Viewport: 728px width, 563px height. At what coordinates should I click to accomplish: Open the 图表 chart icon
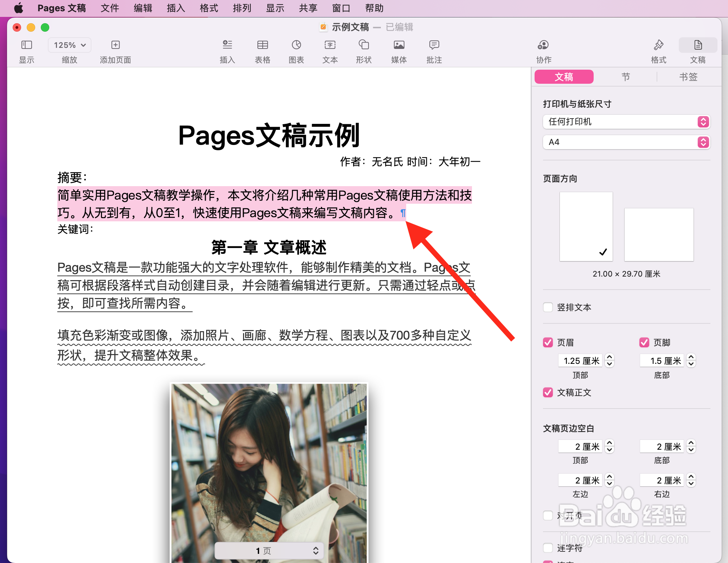pos(296,45)
